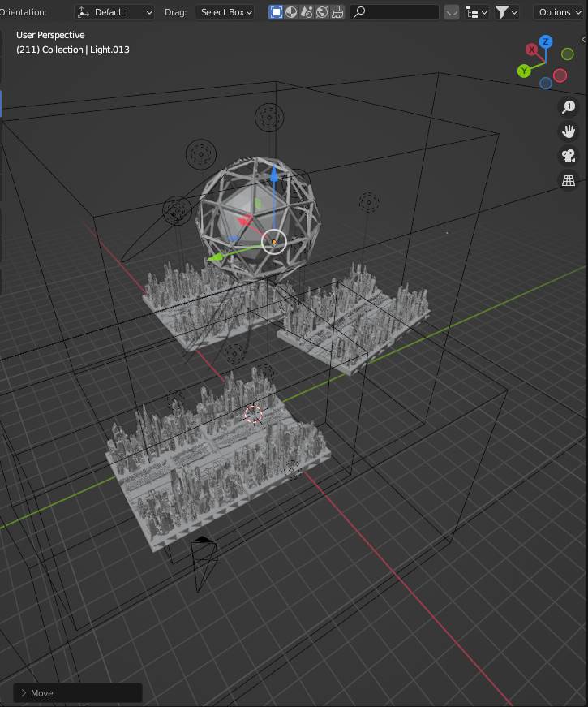Expand the Move operator panel
Viewport: 588px width, 707px height.
(78, 693)
